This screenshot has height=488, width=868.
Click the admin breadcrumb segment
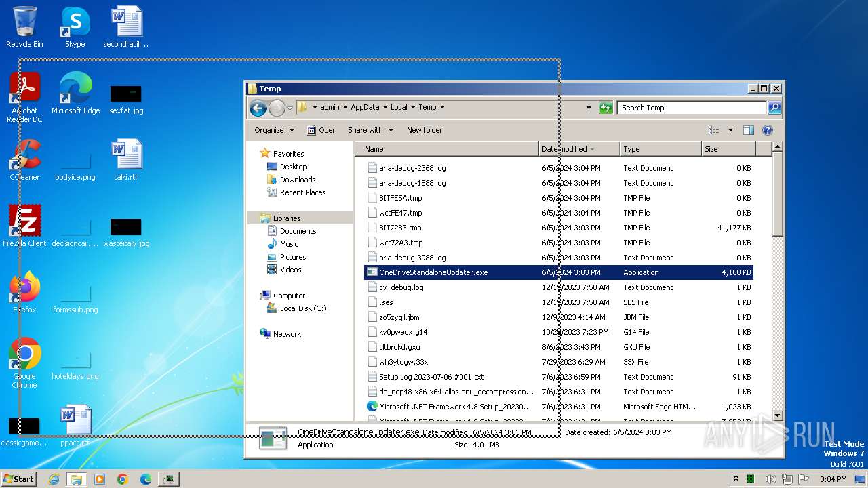coord(330,107)
